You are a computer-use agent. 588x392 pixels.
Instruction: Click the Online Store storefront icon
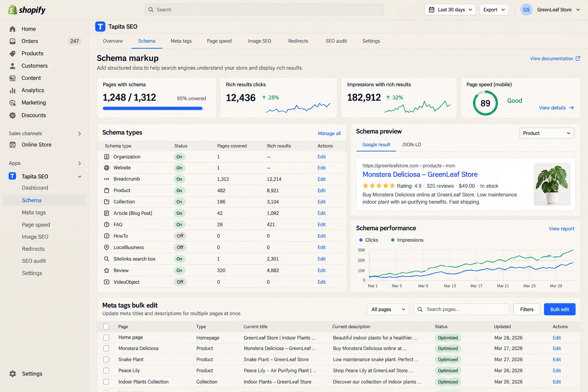[12, 145]
